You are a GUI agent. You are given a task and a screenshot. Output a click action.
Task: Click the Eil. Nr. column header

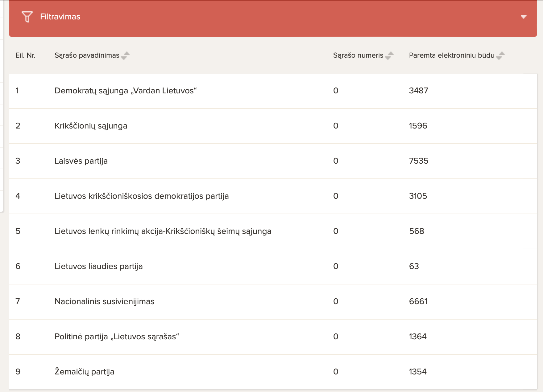click(x=25, y=55)
